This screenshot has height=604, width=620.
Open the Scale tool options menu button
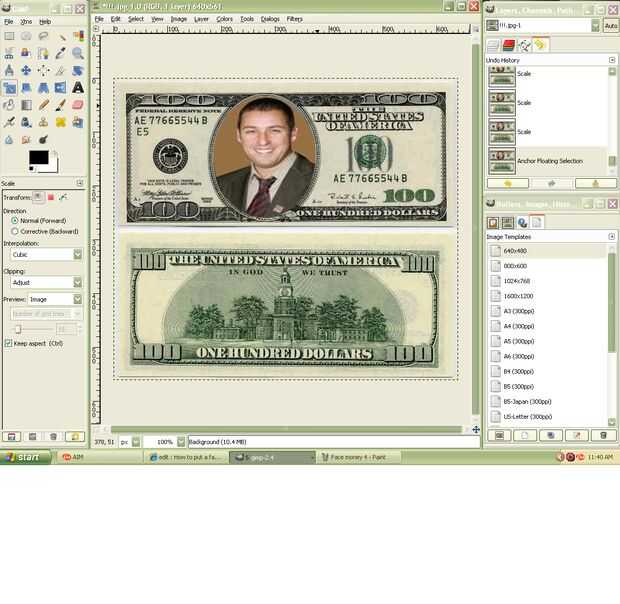79,183
